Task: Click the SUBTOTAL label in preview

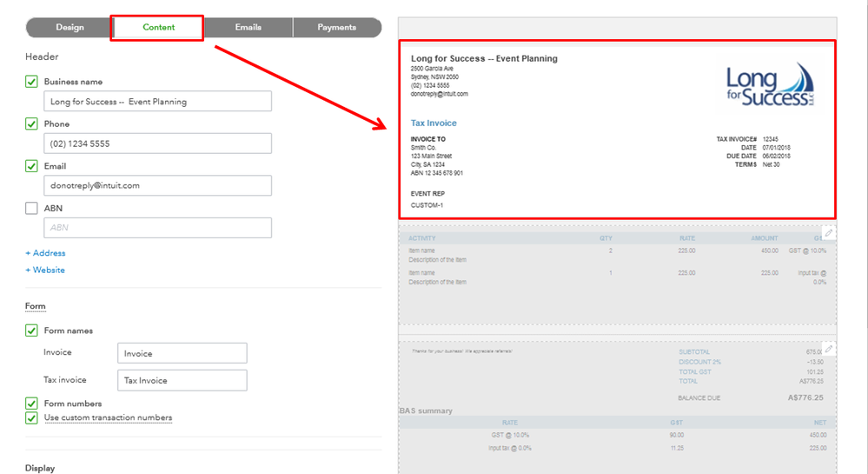Action: (x=694, y=352)
